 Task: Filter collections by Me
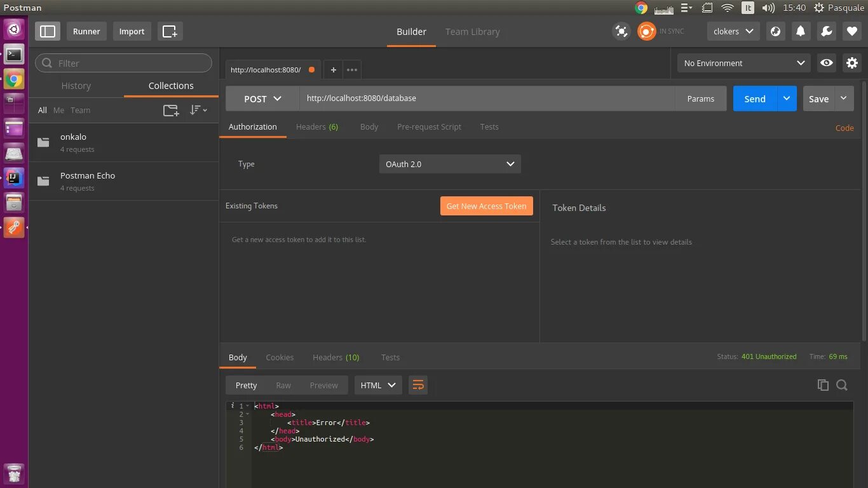tap(58, 110)
